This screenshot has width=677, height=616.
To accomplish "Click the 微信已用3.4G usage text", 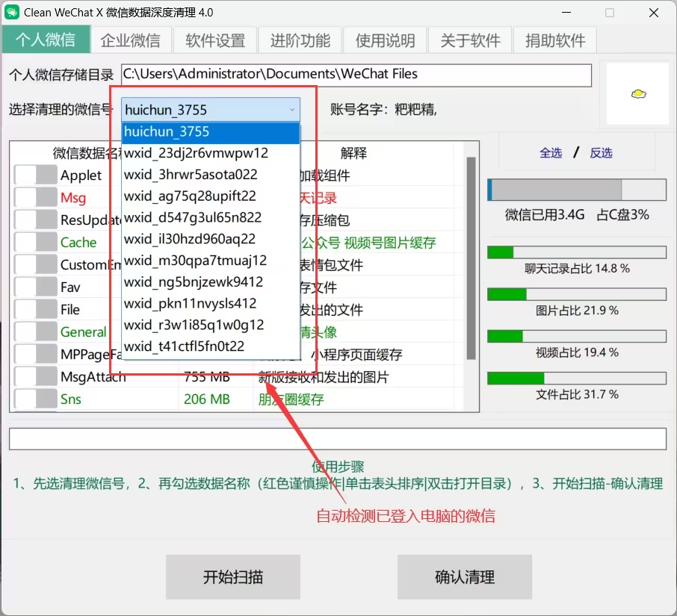I will point(545,214).
